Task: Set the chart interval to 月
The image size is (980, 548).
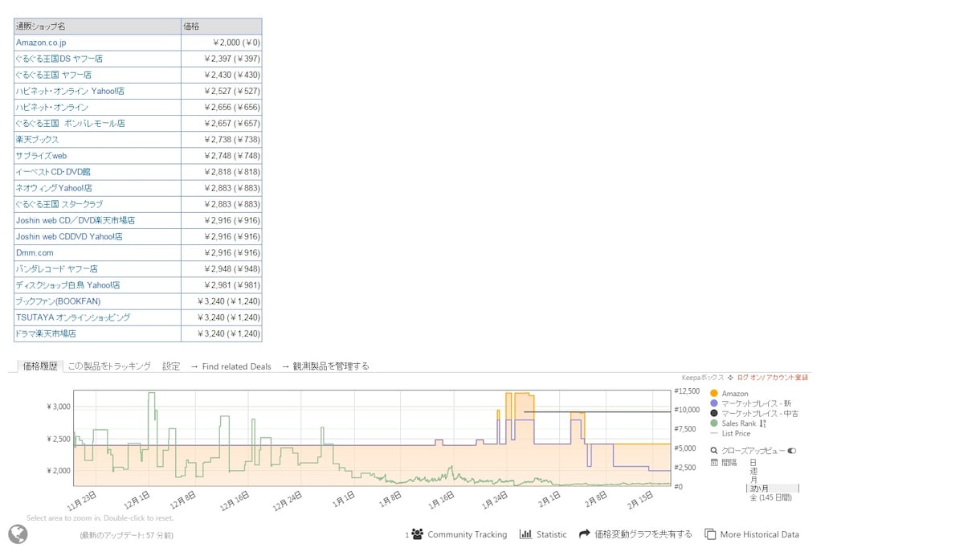Action: click(x=753, y=480)
